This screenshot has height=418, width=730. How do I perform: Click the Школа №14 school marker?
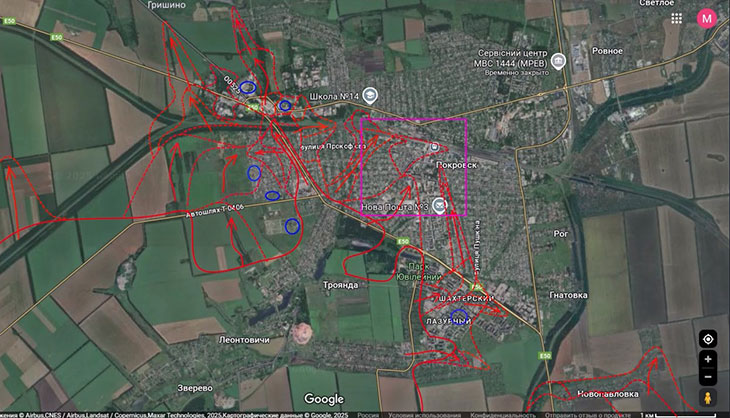[370, 96]
